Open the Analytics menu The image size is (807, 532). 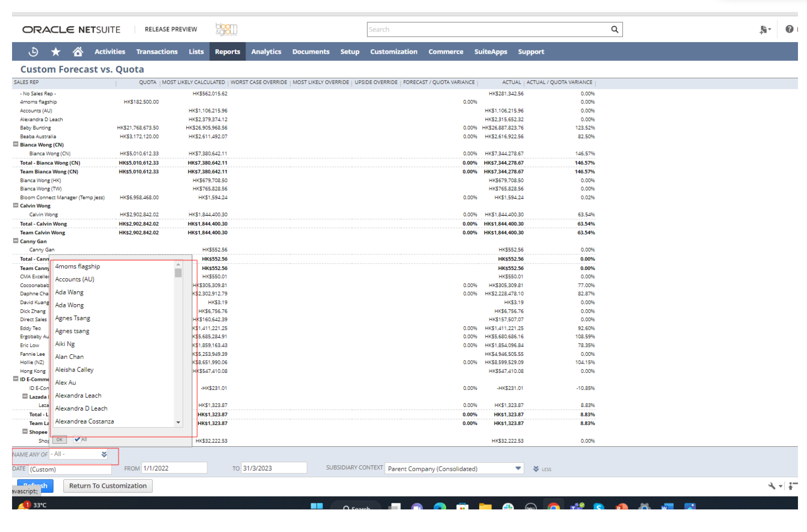click(x=266, y=52)
